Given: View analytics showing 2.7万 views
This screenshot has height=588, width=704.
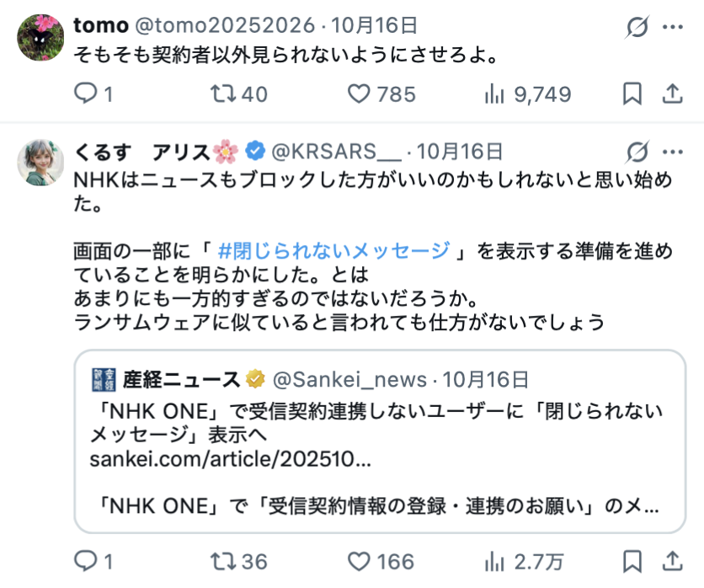Looking at the screenshot, I should [495, 561].
